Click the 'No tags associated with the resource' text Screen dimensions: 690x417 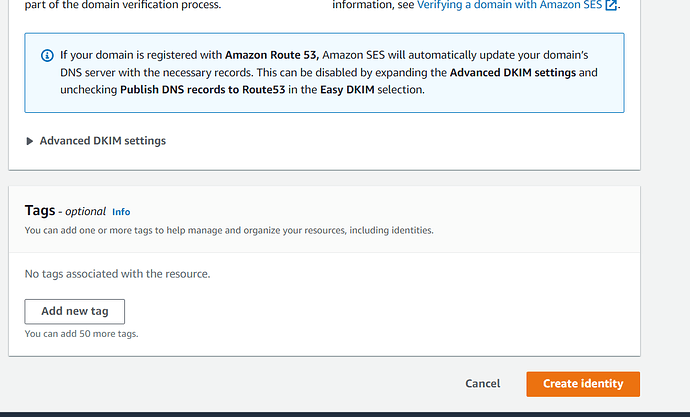pyautogui.click(x=117, y=274)
